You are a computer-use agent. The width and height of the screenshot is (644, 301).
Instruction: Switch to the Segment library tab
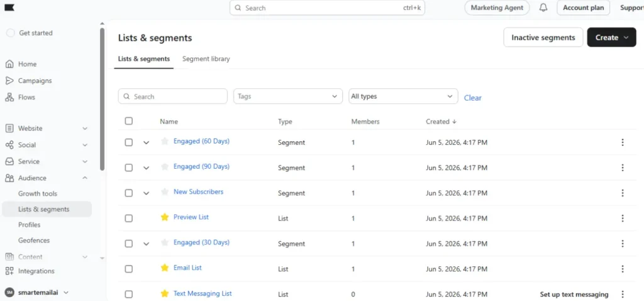pos(206,59)
